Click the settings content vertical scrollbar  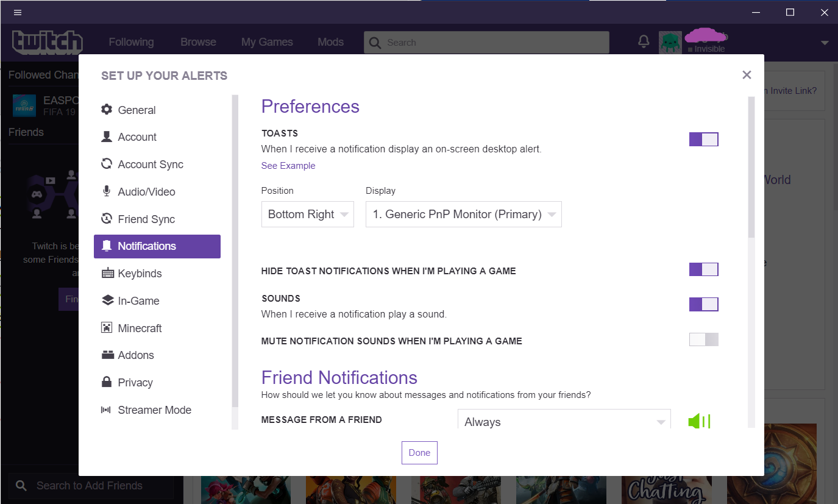[x=751, y=167]
